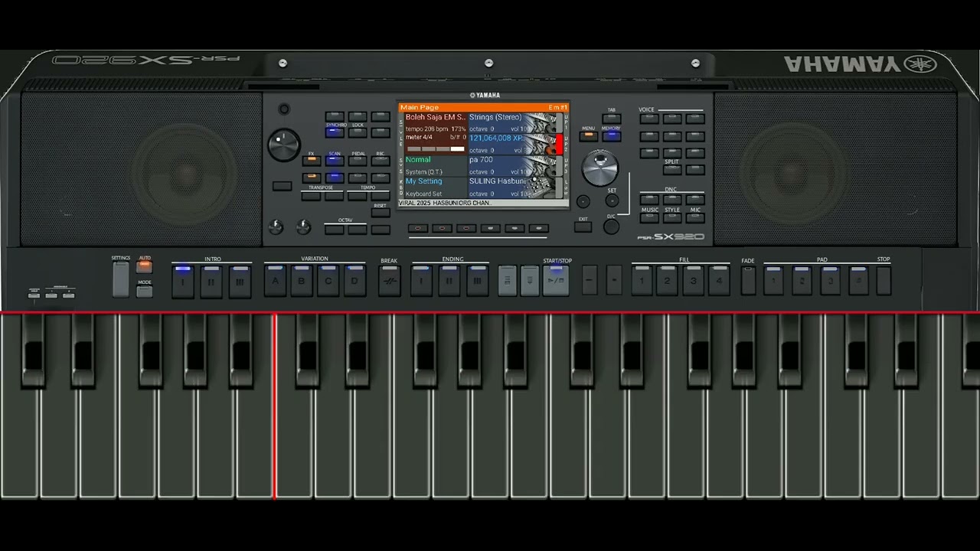Open the Settings panel button
980x551 pixels.
point(121,280)
